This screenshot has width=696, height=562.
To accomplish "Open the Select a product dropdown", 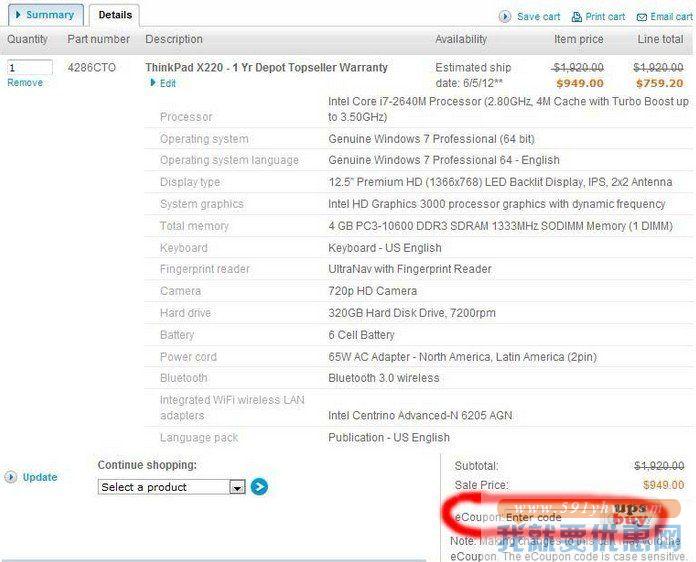I will 171,487.
